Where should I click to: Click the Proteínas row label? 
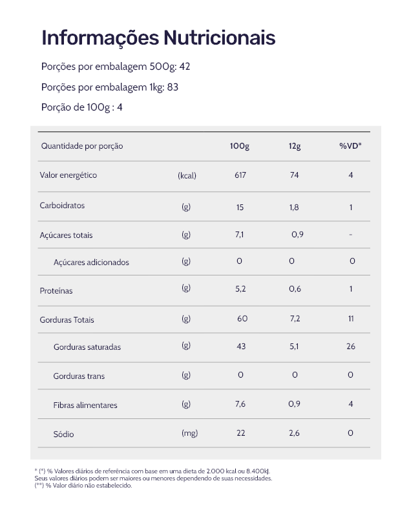click(x=56, y=291)
